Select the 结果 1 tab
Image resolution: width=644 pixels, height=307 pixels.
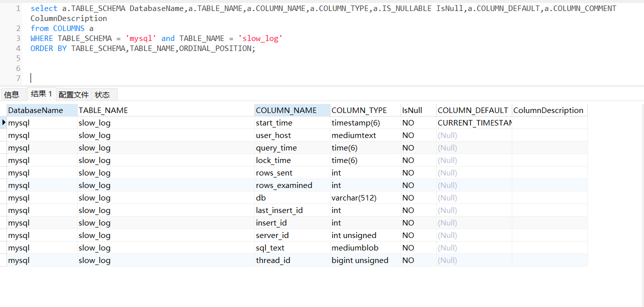pyautogui.click(x=42, y=94)
